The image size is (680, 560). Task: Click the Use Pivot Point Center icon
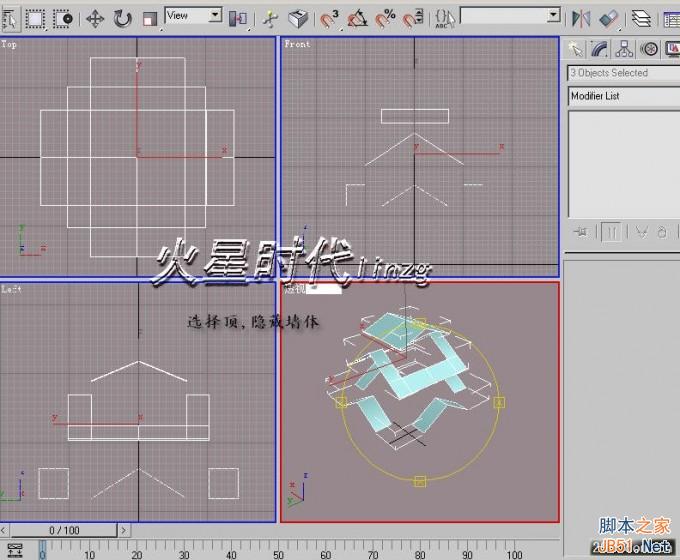(238, 19)
